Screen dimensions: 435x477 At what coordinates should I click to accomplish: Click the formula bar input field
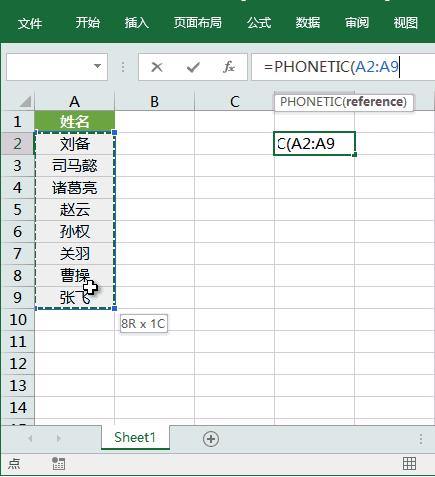pyautogui.click(x=343, y=67)
